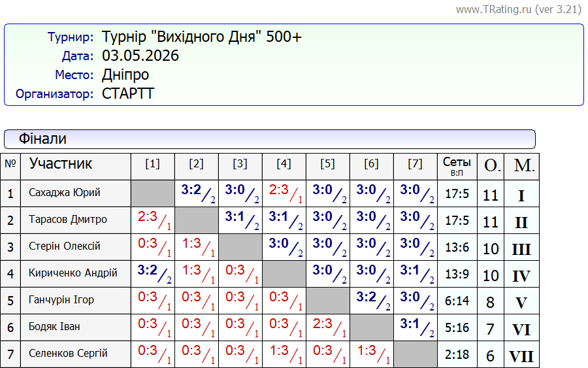Click tournament title Турнір "Вихідного Дня" 500+
This screenshot has height=368, width=588.
(202, 37)
